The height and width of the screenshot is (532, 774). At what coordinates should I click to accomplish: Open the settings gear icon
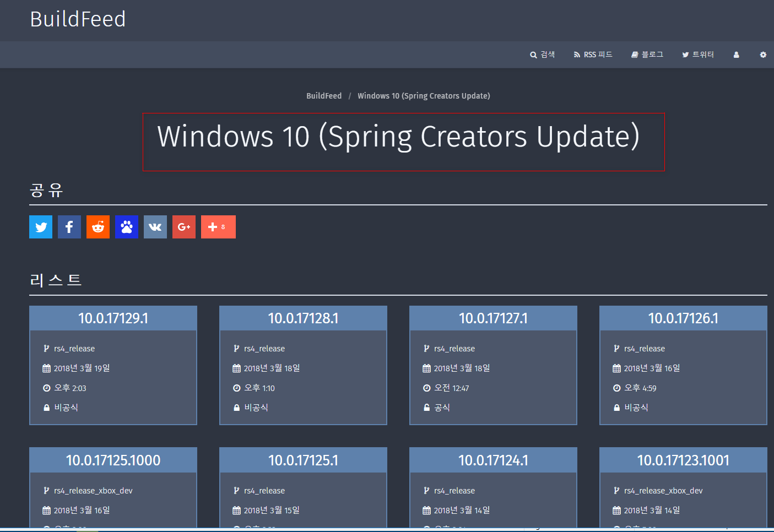(x=763, y=55)
